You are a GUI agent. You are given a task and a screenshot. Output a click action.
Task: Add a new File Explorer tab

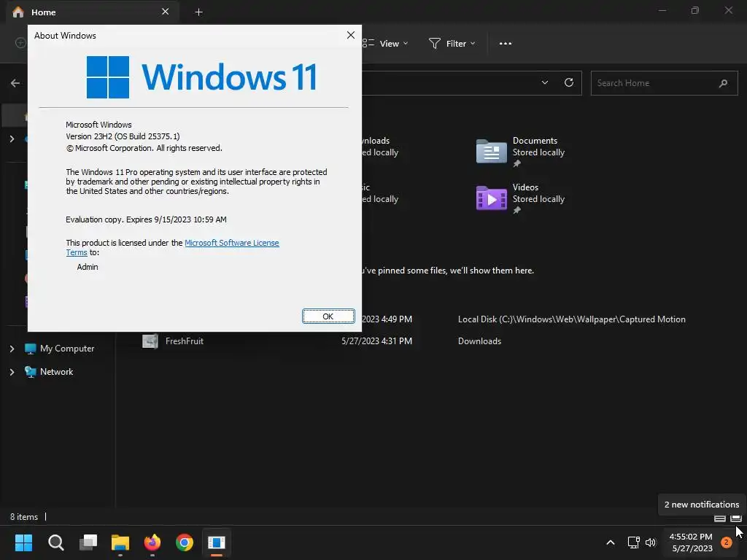pos(199,12)
